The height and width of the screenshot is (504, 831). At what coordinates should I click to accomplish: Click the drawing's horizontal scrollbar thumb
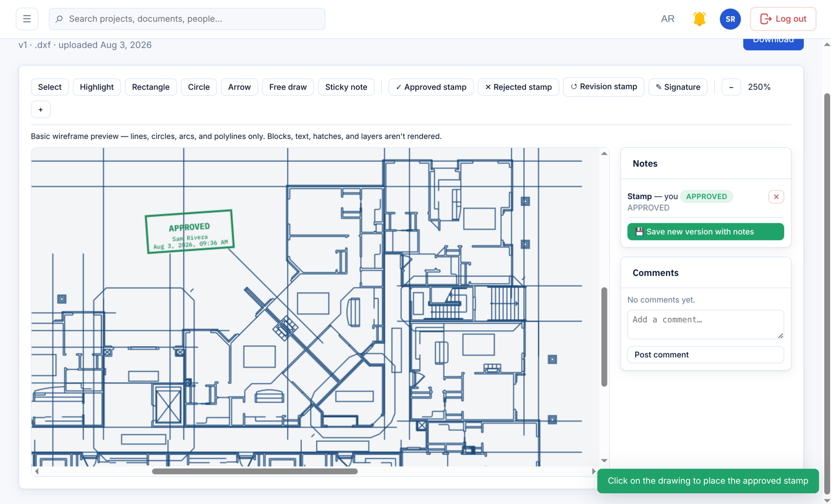(255, 471)
